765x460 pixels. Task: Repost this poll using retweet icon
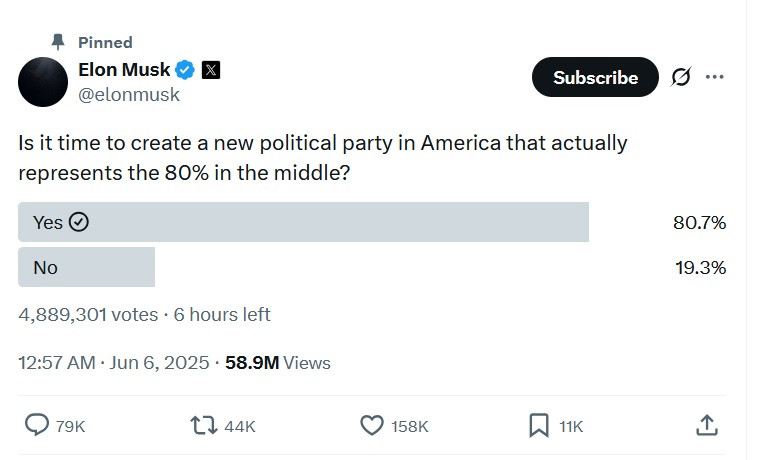coord(203,425)
